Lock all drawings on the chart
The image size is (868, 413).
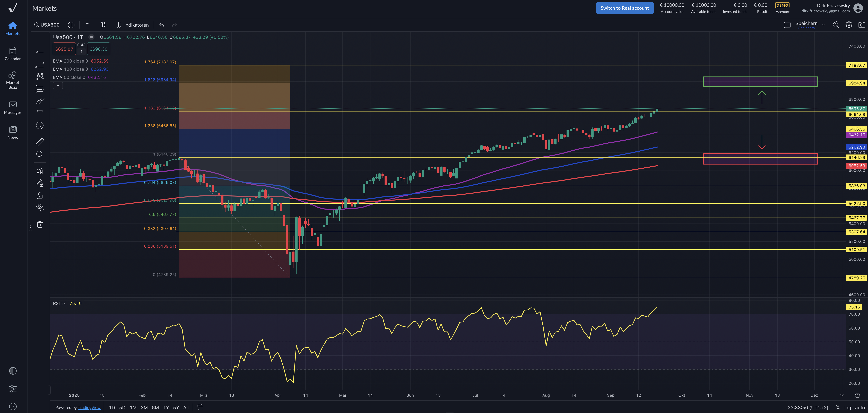tap(40, 196)
